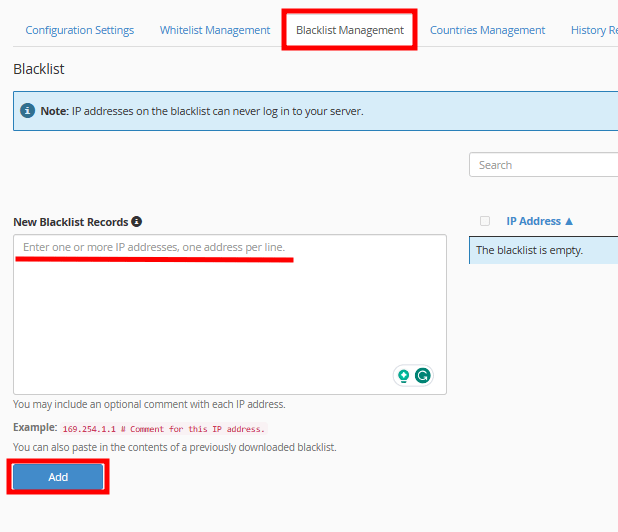618x532 pixels.
Task: Click the blue info icon in the Note banner
Action: pos(28,111)
